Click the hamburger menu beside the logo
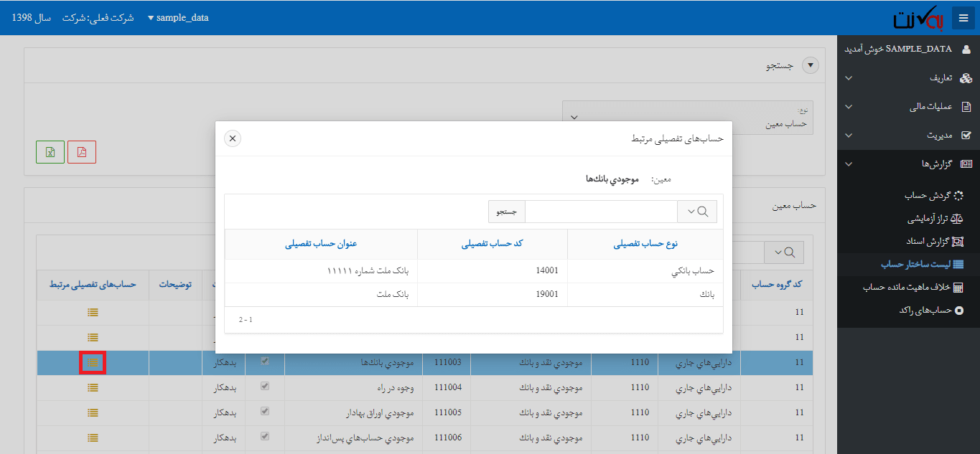 tap(963, 17)
